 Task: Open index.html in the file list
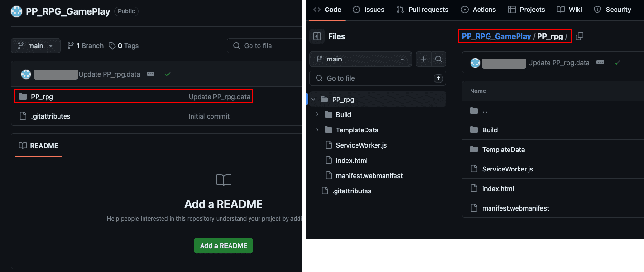(498, 188)
